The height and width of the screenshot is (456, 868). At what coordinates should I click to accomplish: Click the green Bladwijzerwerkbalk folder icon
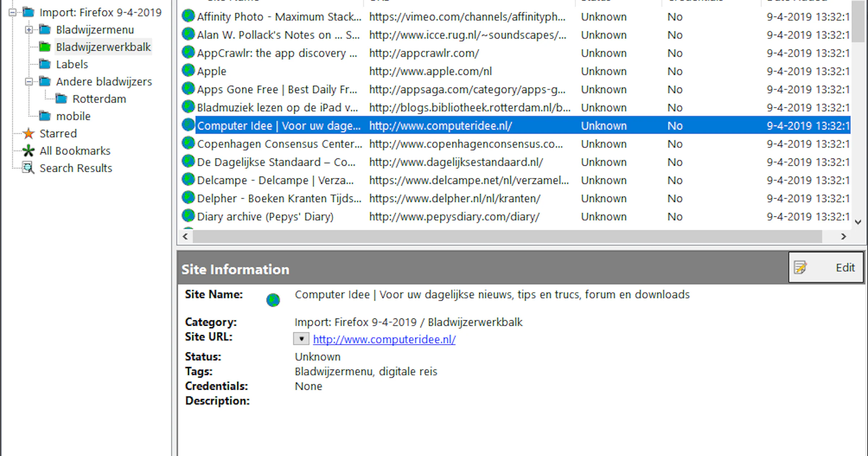tap(45, 47)
